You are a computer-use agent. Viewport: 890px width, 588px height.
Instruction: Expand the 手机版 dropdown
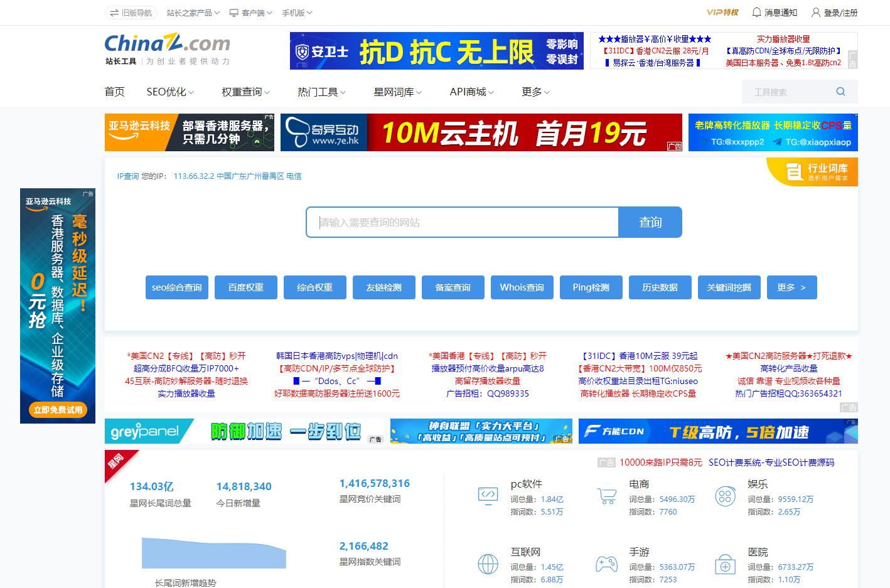pyautogui.click(x=297, y=13)
